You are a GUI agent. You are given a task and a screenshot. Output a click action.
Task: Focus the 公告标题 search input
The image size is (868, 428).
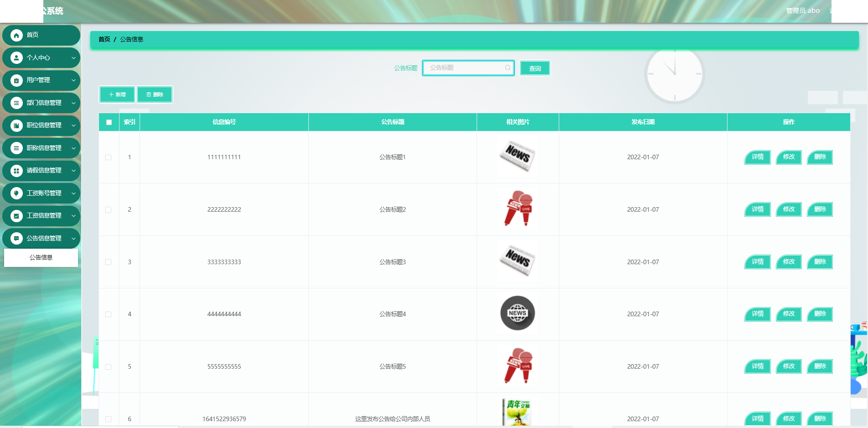coord(468,68)
